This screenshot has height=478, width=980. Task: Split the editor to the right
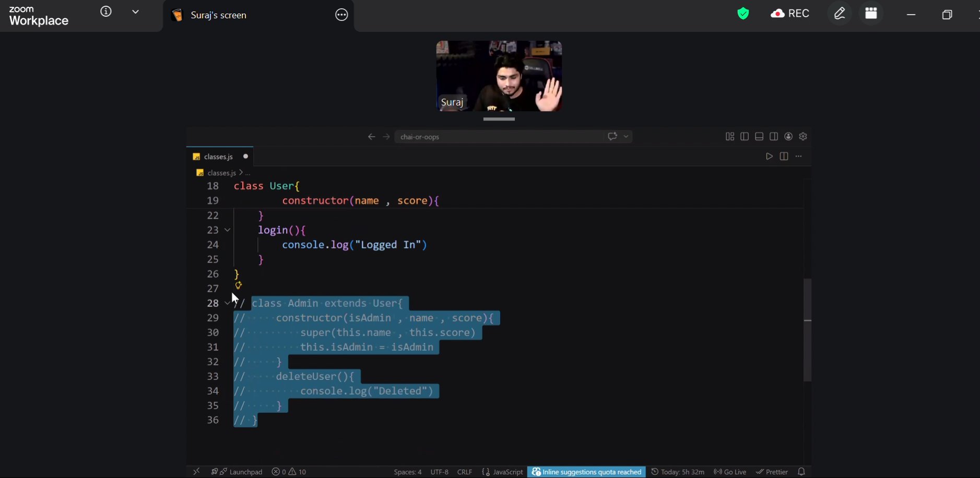(784, 157)
